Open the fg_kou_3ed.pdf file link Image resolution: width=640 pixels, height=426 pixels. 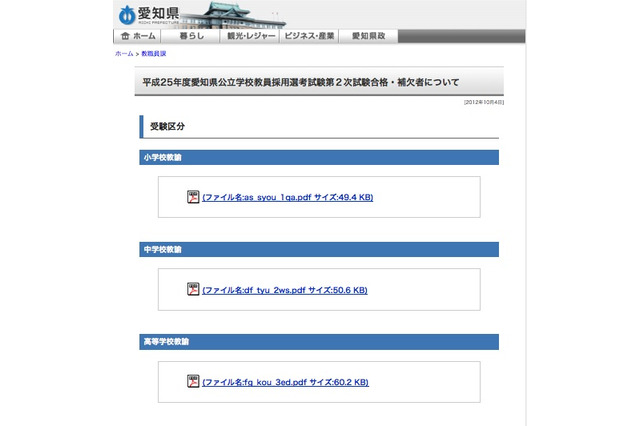coord(285,382)
